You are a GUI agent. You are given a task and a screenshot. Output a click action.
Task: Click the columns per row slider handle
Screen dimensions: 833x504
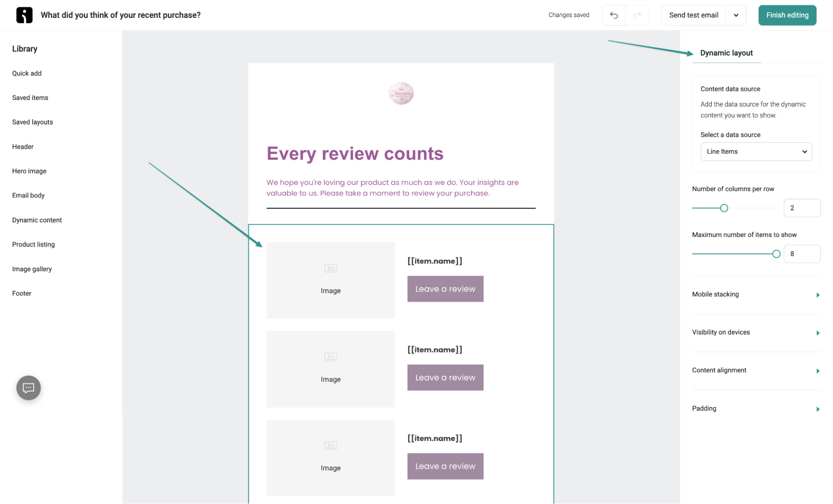click(724, 208)
